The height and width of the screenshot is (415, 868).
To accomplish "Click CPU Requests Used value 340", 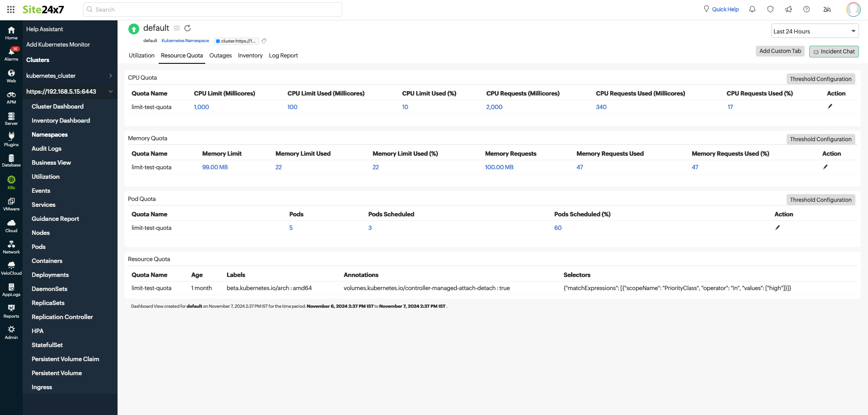I will (601, 107).
